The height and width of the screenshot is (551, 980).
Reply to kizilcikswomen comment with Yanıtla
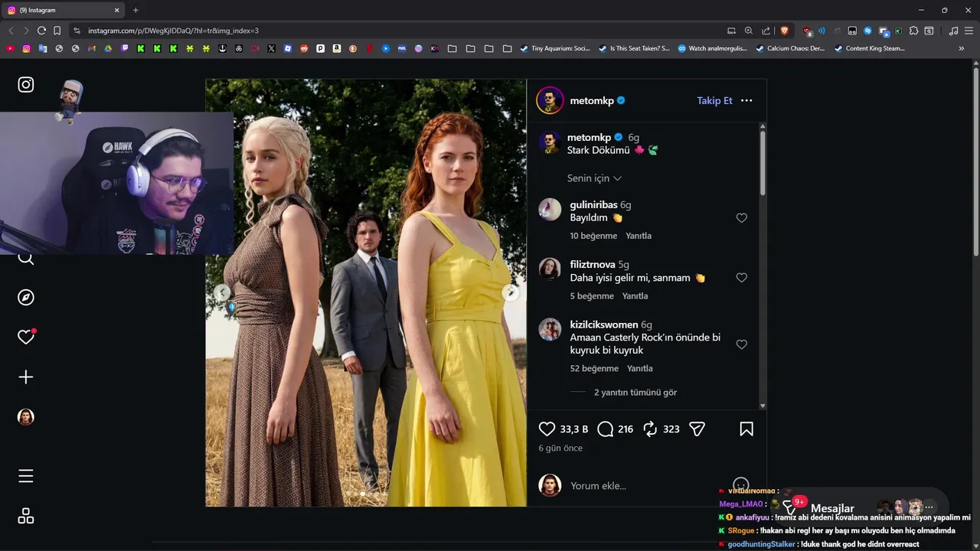640,369
